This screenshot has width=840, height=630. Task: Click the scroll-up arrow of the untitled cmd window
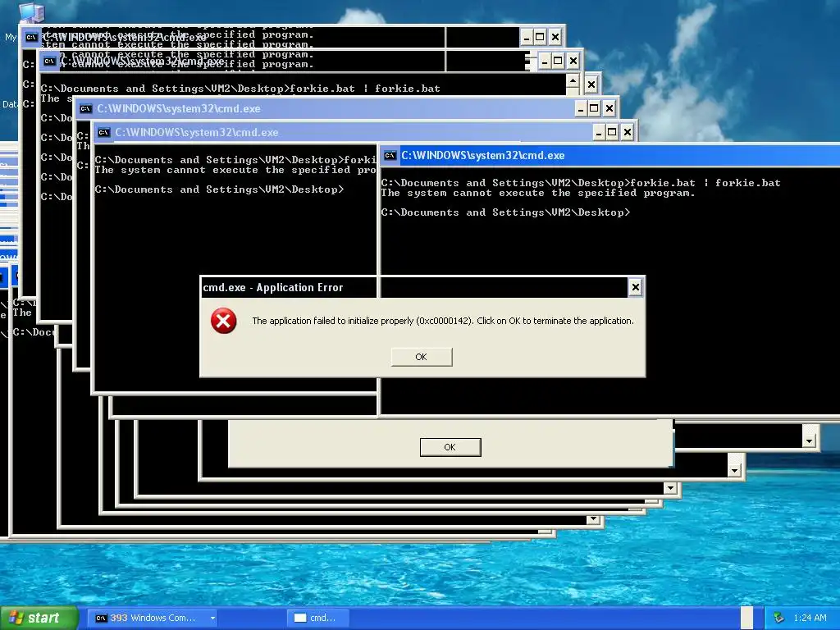point(573,81)
